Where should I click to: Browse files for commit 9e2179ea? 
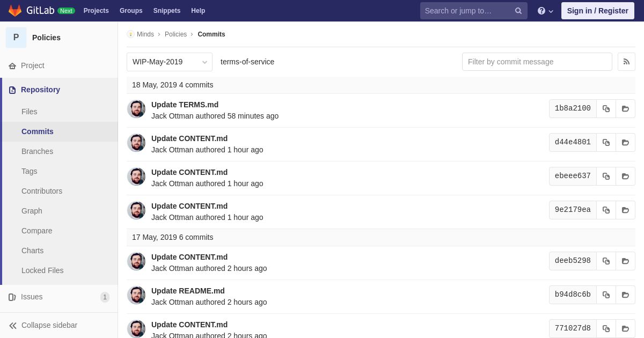click(x=625, y=210)
